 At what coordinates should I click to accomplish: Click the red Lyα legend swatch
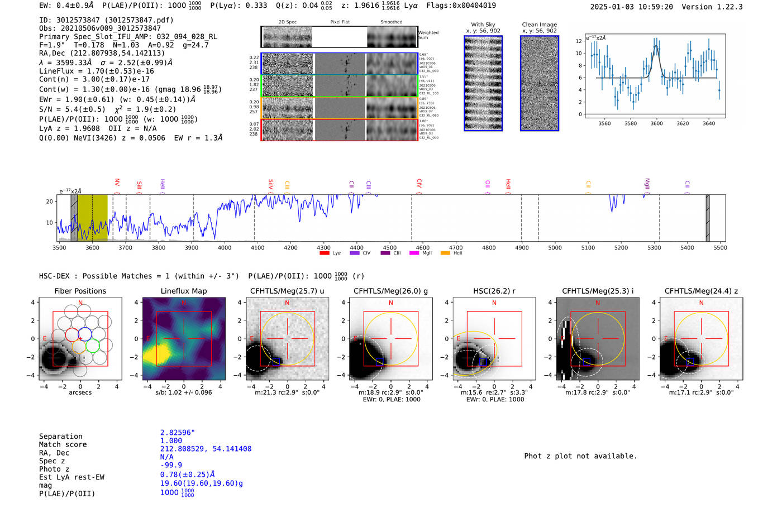point(324,253)
